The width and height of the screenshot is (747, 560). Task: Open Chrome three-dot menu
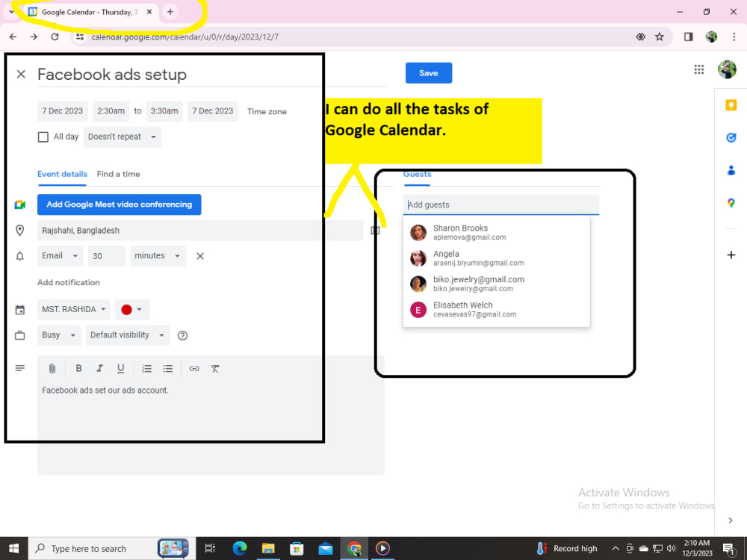(x=734, y=37)
